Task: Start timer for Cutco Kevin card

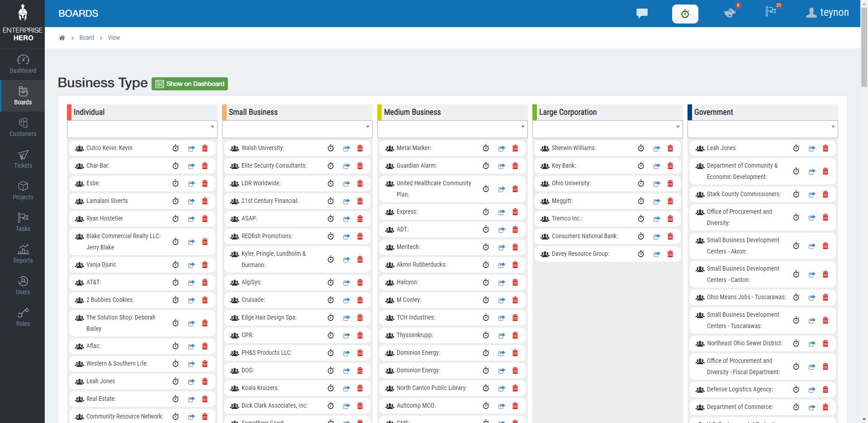Action: (x=175, y=148)
